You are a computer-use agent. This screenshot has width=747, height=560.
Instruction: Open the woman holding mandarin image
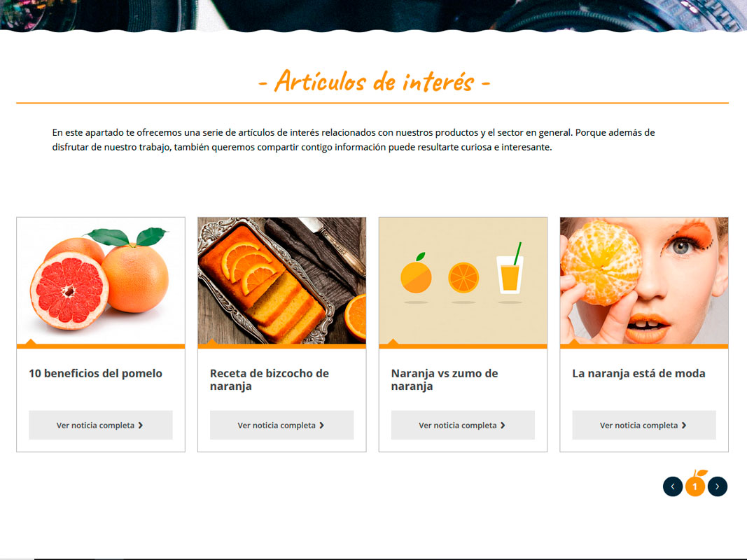(x=644, y=281)
